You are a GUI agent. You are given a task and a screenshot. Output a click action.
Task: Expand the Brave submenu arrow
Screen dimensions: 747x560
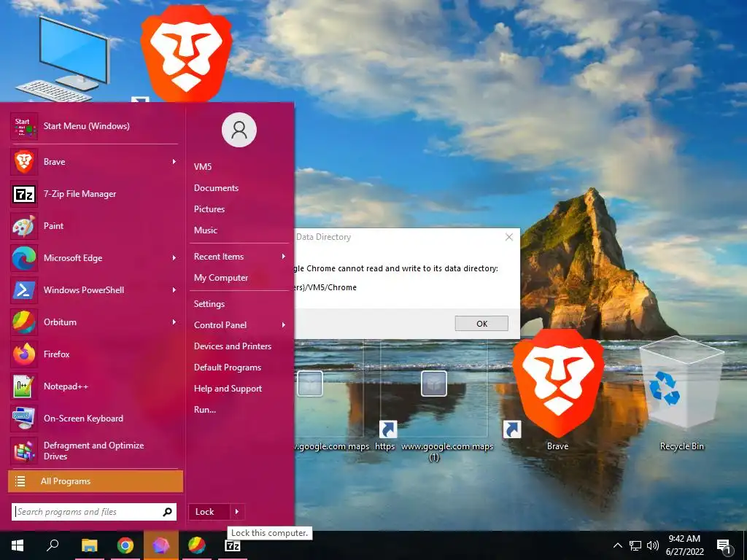tap(174, 162)
